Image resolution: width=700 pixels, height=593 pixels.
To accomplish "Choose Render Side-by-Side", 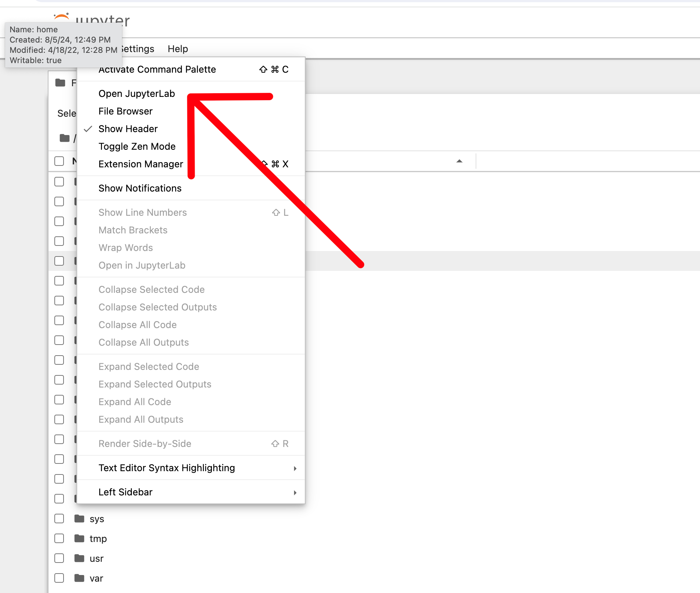I will pyautogui.click(x=191, y=444).
